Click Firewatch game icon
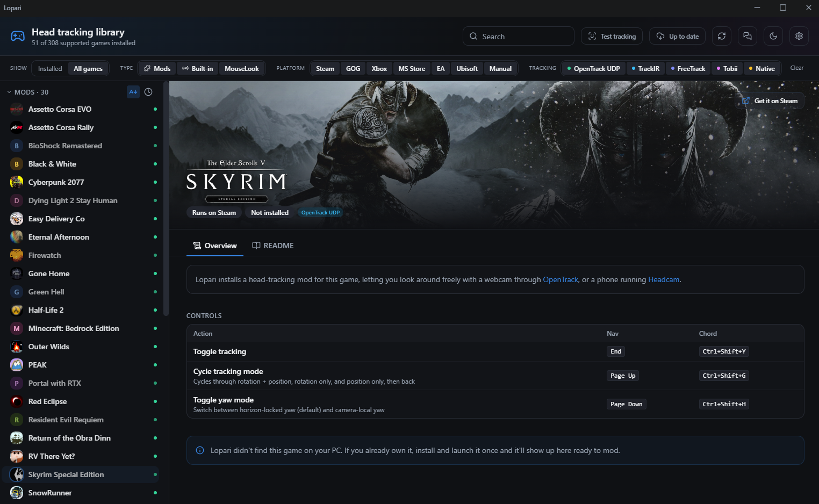 tap(17, 255)
